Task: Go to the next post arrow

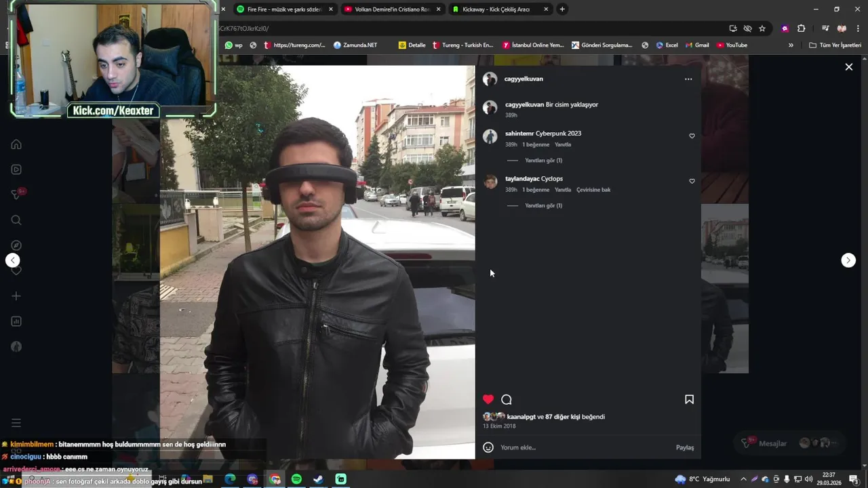Action: point(848,260)
